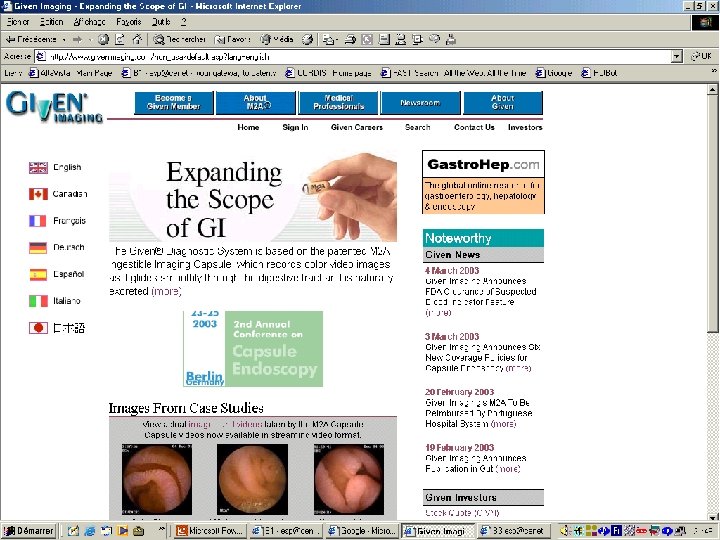
Task: Select Deutsch with the German flag
Action: (x=56, y=248)
